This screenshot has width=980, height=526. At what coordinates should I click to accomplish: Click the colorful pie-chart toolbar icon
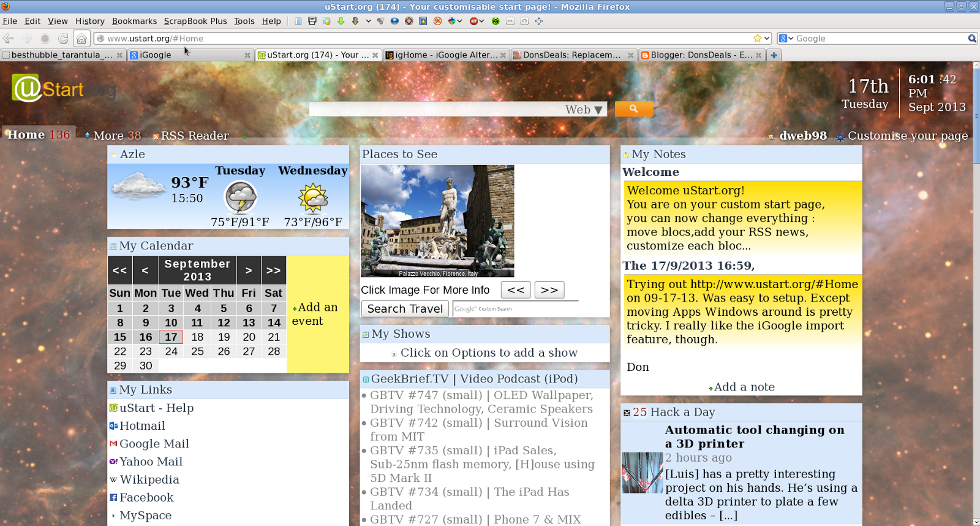(x=451, y=21)
